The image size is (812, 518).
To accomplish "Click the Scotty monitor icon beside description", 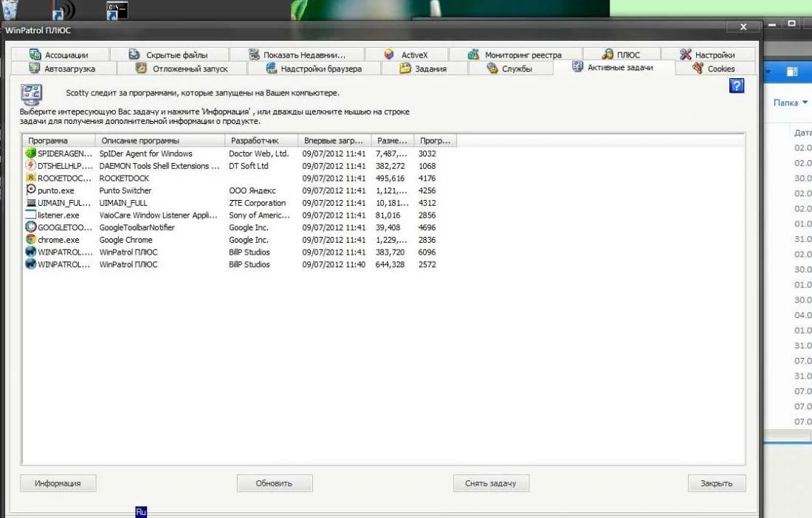I will 31,94.
